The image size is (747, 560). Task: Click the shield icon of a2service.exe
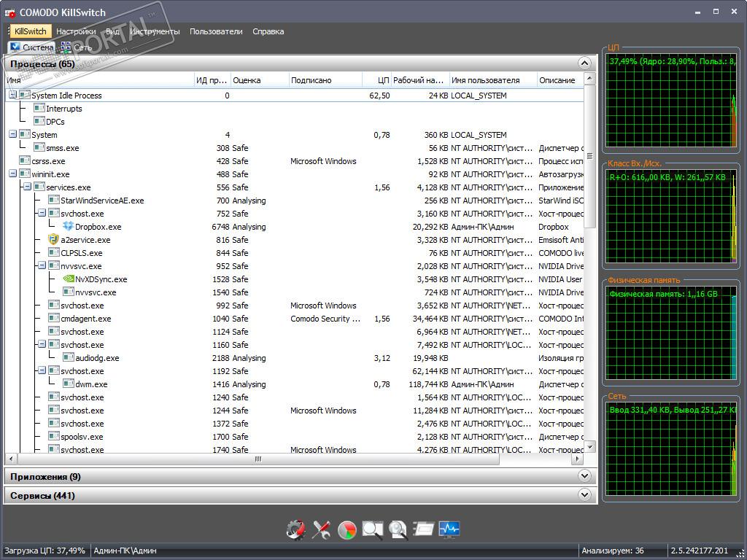tap(53, 239)
